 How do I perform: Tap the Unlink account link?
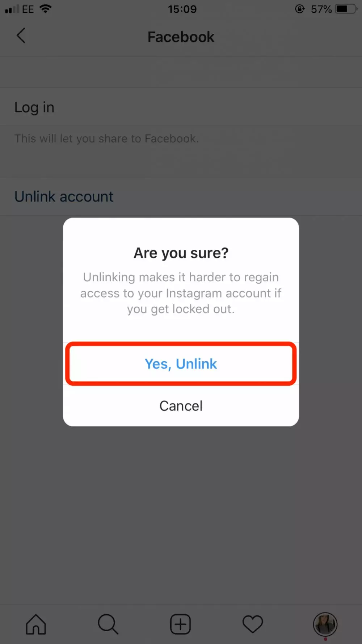click(x=64, y=196)
